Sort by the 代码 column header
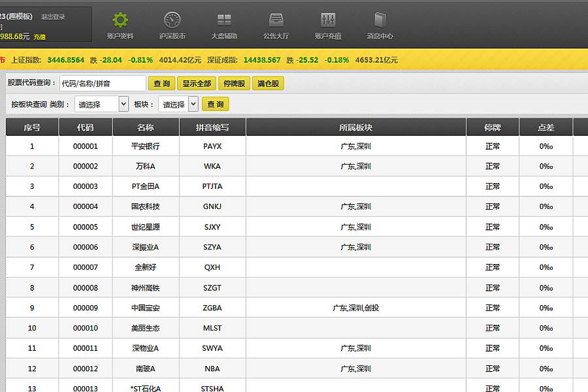The image size is (588, 392). tap(85, 127)
